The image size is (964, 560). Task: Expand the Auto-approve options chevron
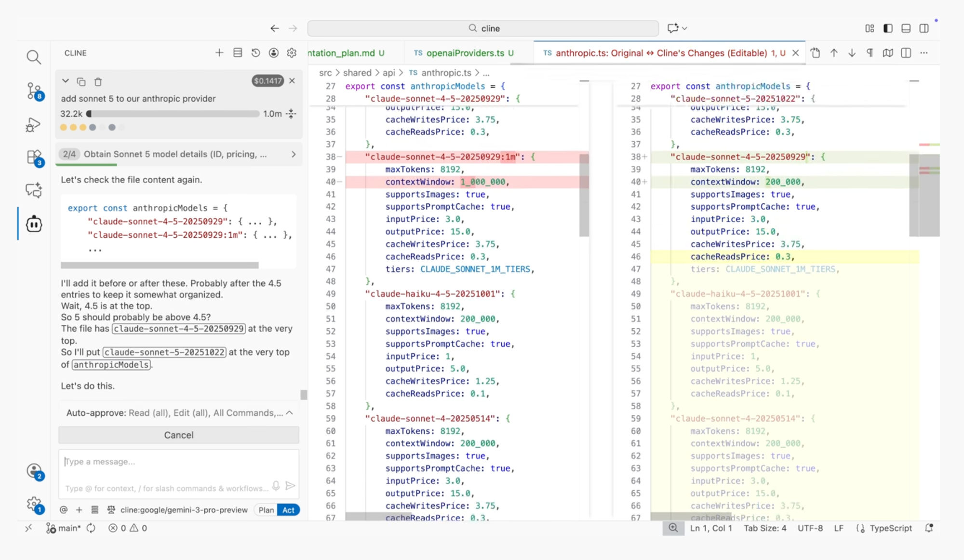tap(289, 413)
